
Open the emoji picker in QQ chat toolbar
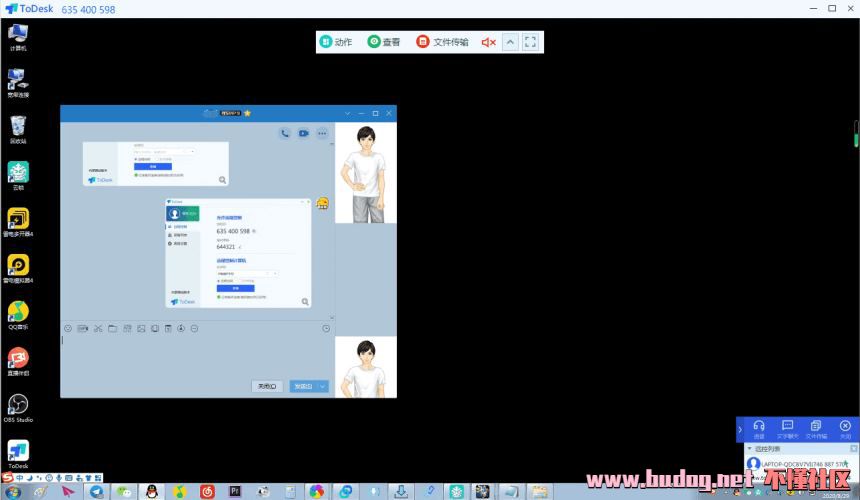[68, 328]
